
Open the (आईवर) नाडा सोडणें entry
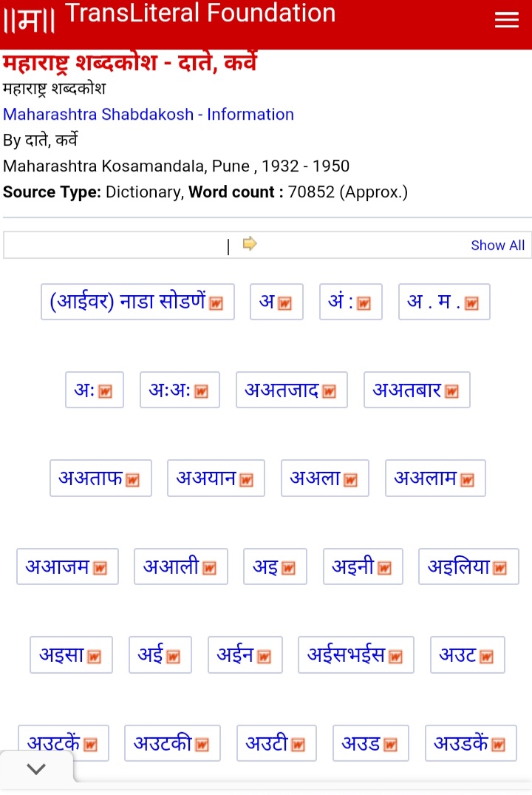click(x=129, y=302)
